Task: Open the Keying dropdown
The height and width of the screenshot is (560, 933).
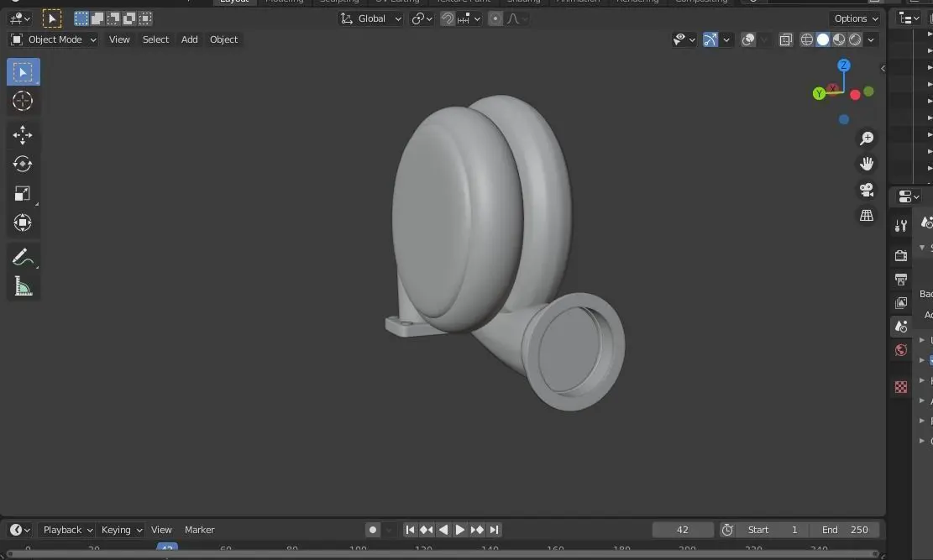Action: click(121, 530)
